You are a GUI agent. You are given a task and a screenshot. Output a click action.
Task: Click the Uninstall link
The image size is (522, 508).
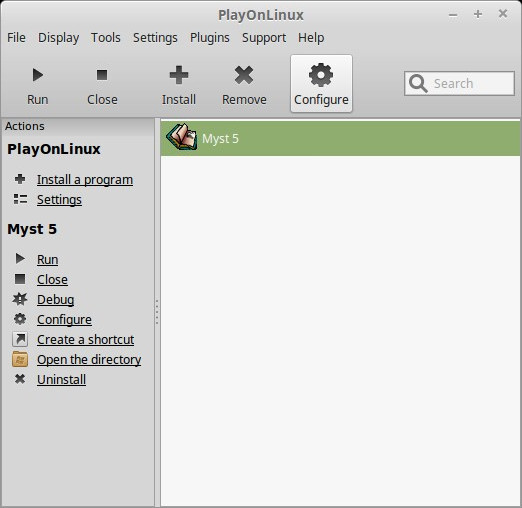(61, 380)
